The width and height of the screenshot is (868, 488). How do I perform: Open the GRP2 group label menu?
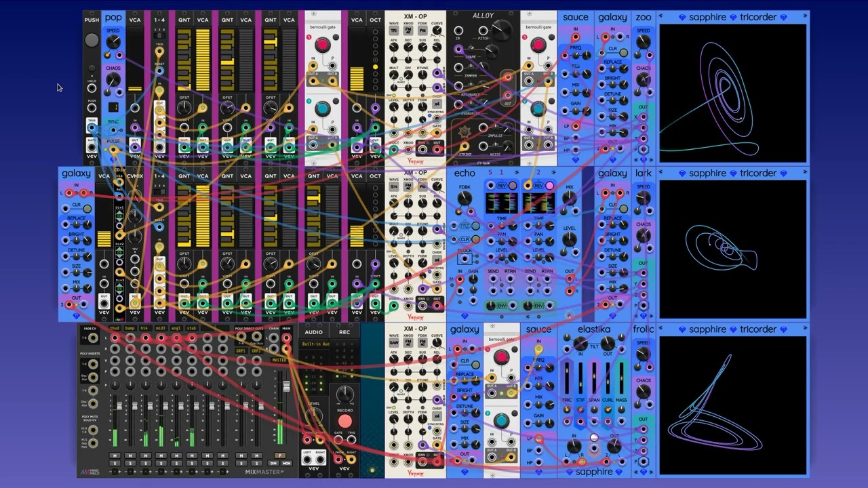[256, 351]
